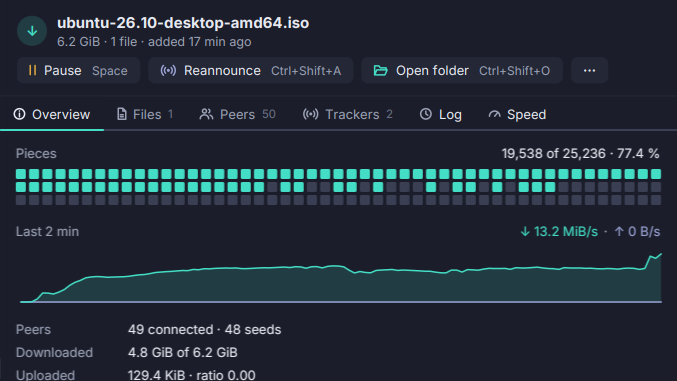Click the upload speed 0 B/s
The image size is (677, 381).
(x=637, y=232)
